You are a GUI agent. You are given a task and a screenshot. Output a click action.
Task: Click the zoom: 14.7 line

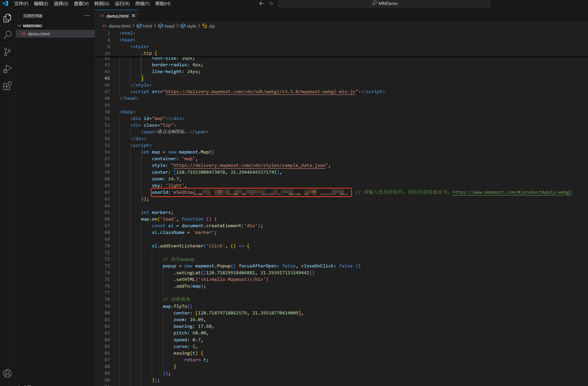coord(166,179)
